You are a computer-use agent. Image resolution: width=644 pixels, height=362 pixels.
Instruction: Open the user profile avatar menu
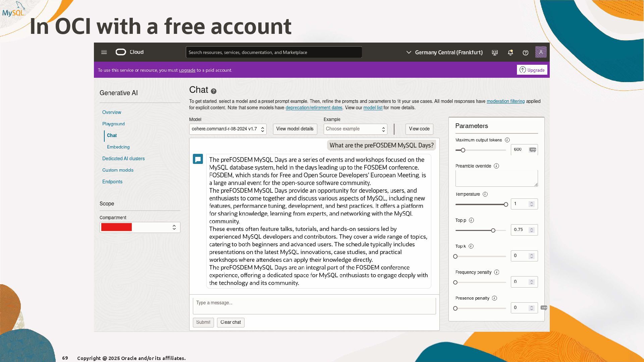[541, 52]
